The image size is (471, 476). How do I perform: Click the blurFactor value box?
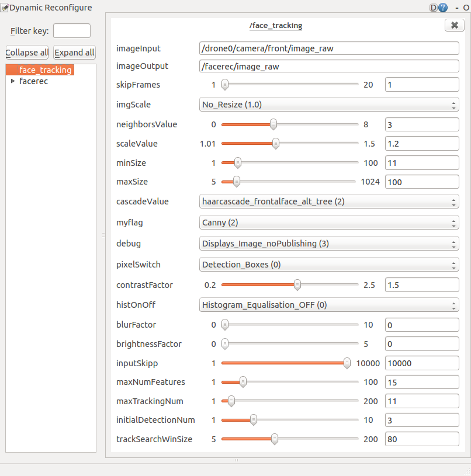(x=422, y=325)
